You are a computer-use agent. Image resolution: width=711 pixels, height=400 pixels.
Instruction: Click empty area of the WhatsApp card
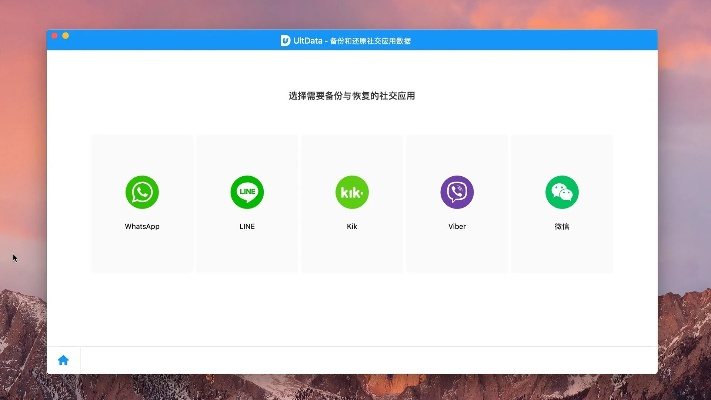coord(142,253)
